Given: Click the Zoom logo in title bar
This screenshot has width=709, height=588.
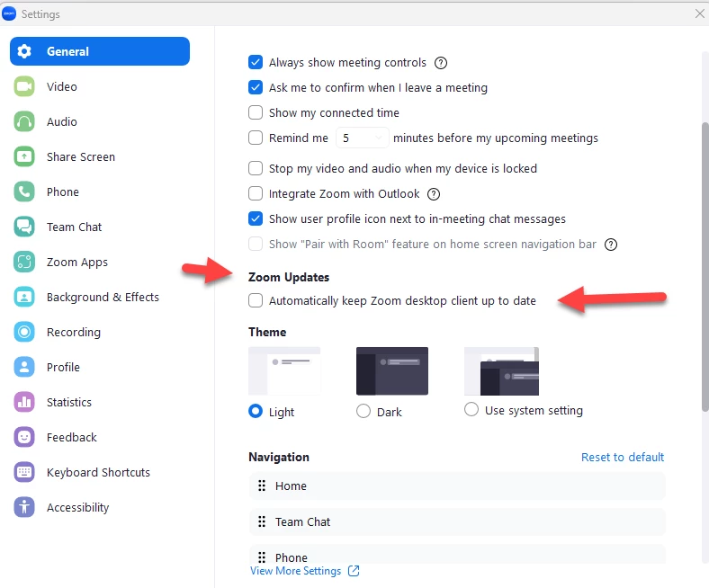Looking at the screenshot, I should (9, 14).
